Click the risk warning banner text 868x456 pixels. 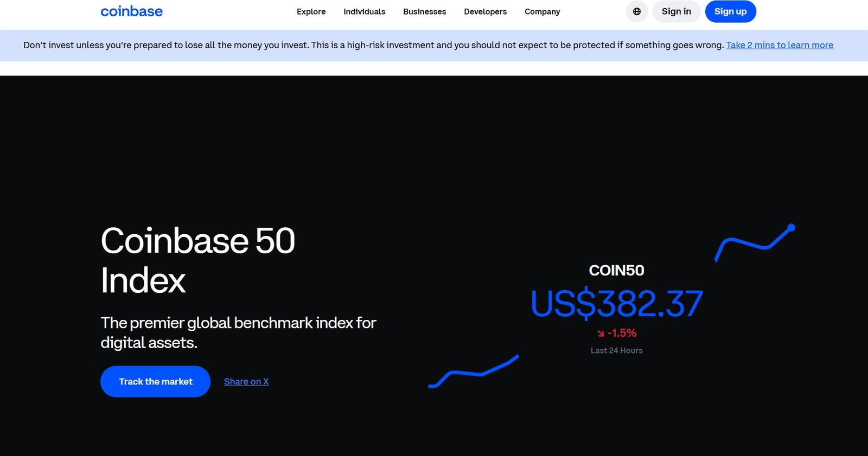[x=374, y=45]
